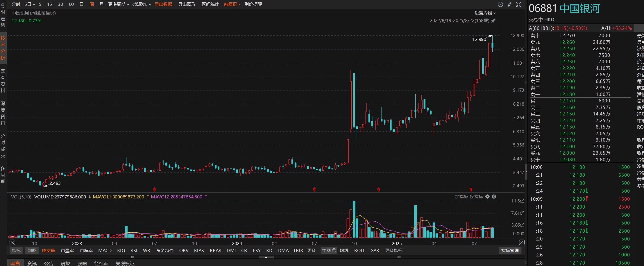Click the circled down-arrow icon in top toolbar
Image resolution: width=644 pixels, height=266 pixels.
coord(500,4)
